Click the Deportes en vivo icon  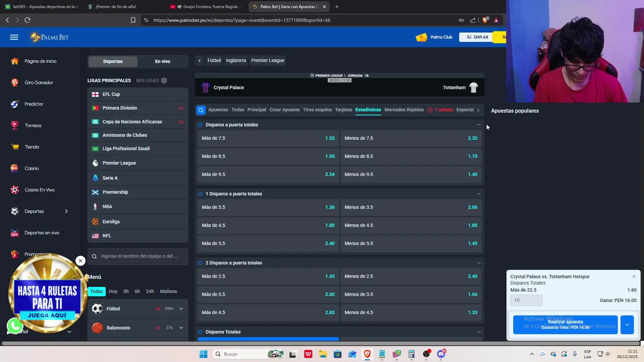pos(15,233)
